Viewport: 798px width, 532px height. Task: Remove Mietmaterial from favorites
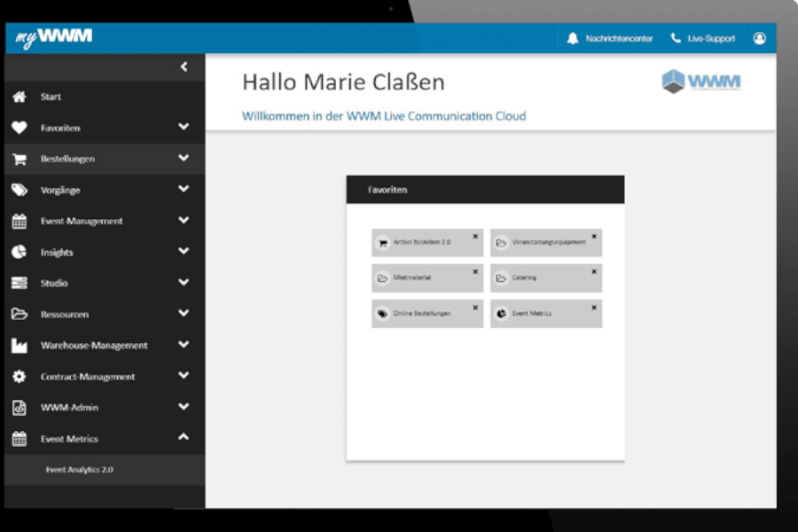pos(475,272)
